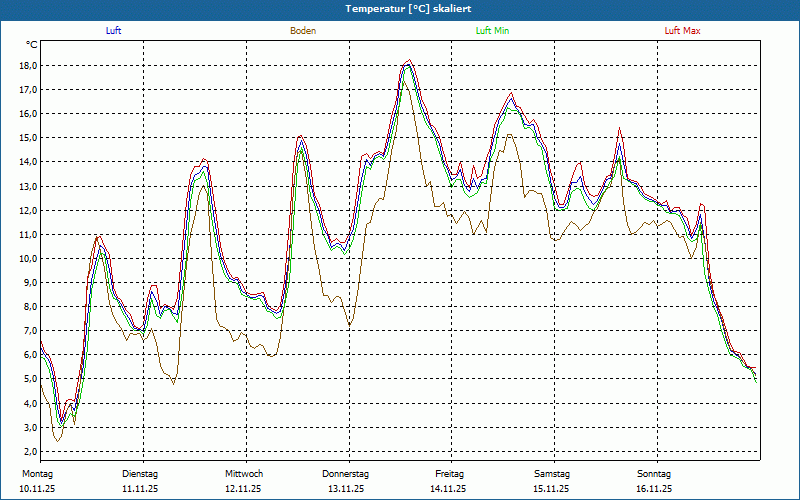Click the 18,0 value on temperature axis

27,66
